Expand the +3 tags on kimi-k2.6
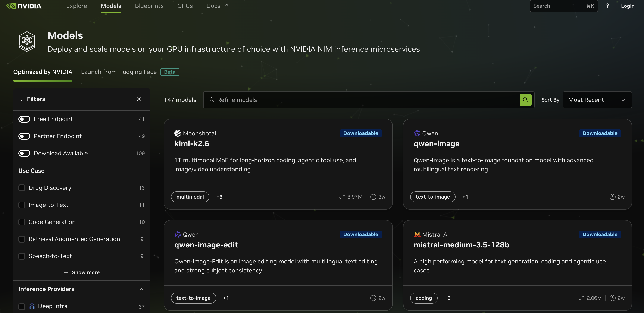 [x=219, y=197]
